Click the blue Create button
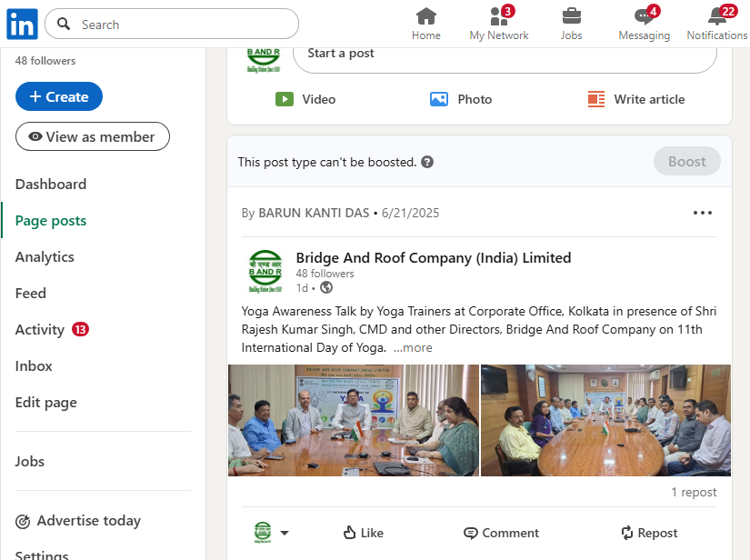 (59, 96)
